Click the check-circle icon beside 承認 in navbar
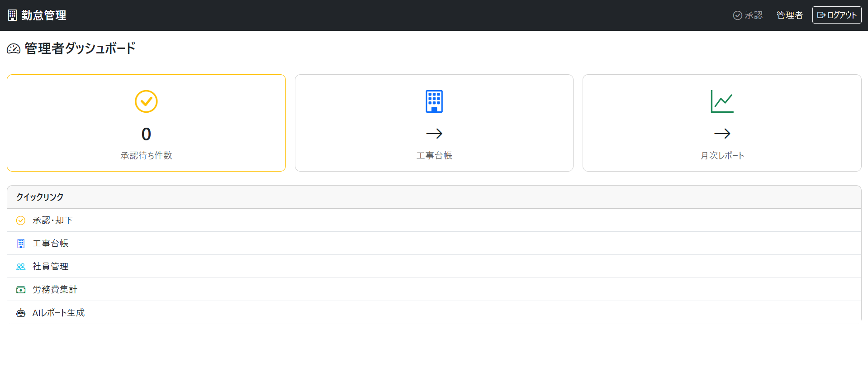868x388 pixels. point(737,15)
